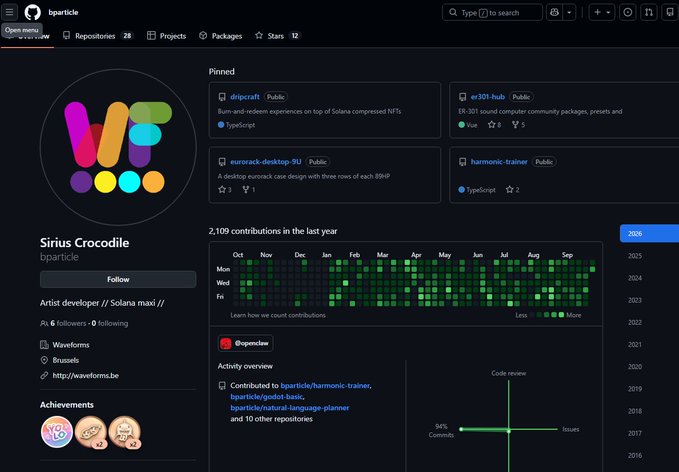
Task: Click the repo icon beside eurorack-desktop-9U
Action: point(222,162)
